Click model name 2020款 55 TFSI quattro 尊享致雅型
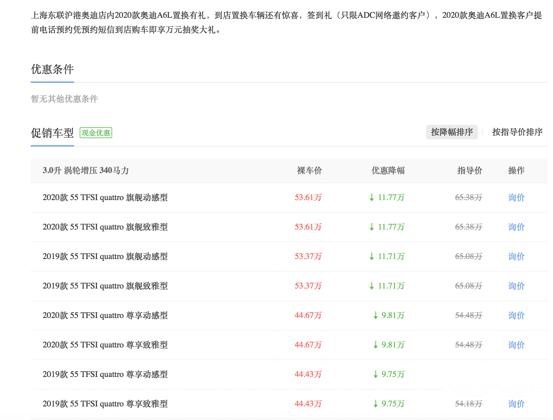This screenshot has height=420, width=553. (105, 345)
